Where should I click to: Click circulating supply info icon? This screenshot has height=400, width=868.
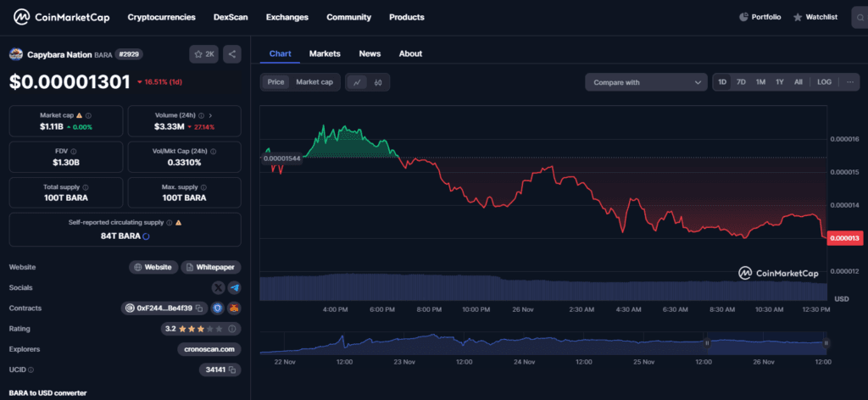170,222
